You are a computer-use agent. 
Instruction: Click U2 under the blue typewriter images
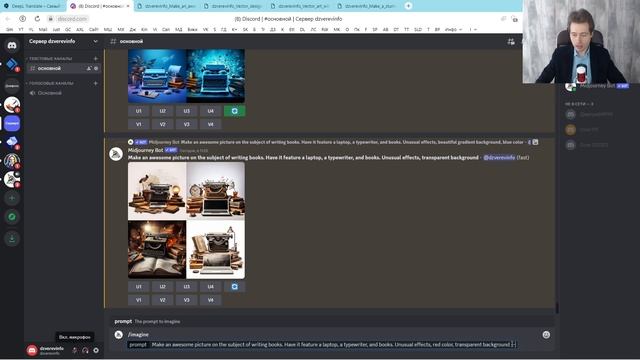162,111
